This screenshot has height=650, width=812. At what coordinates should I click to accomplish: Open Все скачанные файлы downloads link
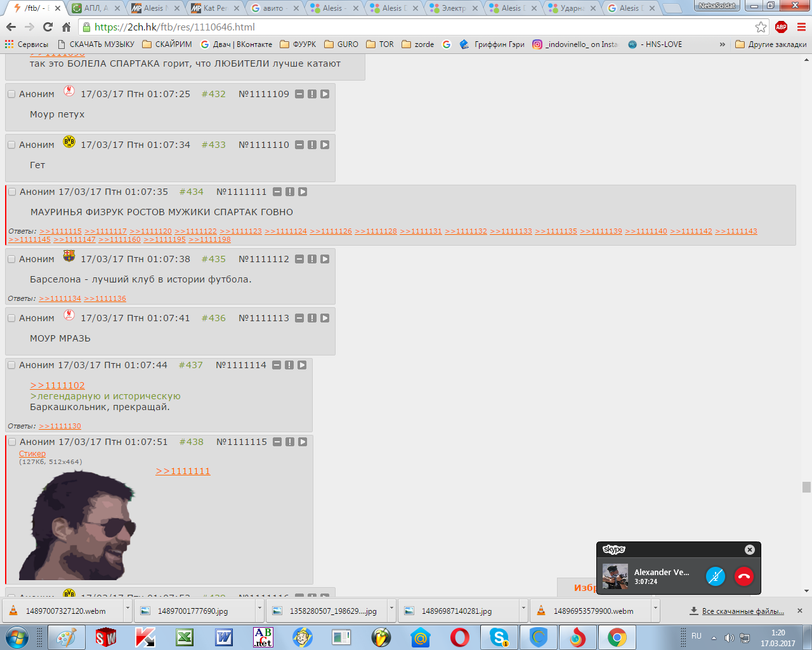click(x=743, y=611)
